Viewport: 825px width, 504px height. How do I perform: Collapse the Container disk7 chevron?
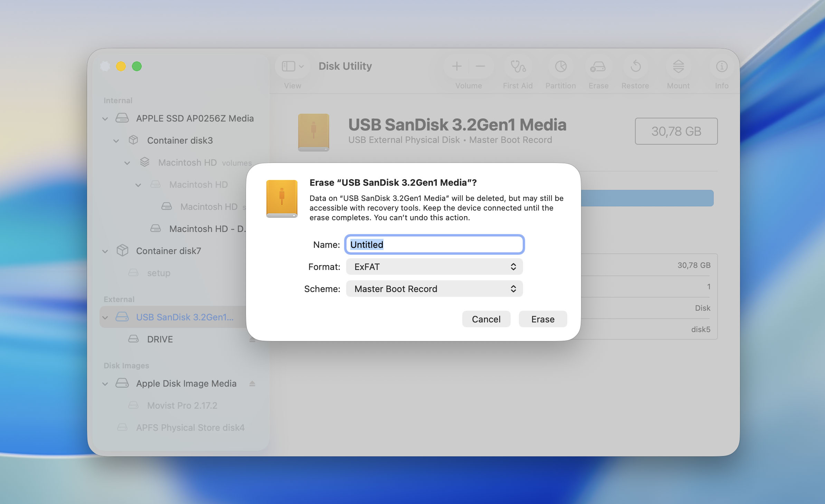(x=105, y=251)
